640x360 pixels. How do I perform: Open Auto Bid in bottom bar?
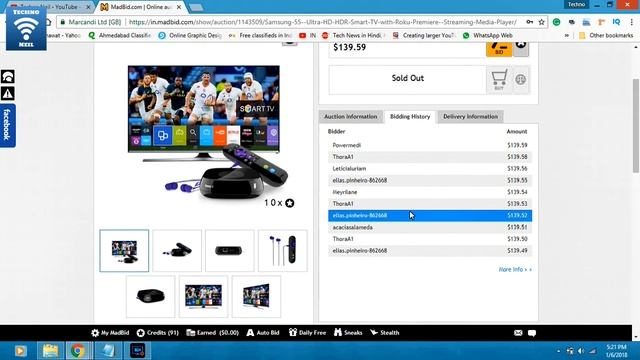tap(263, 333)
